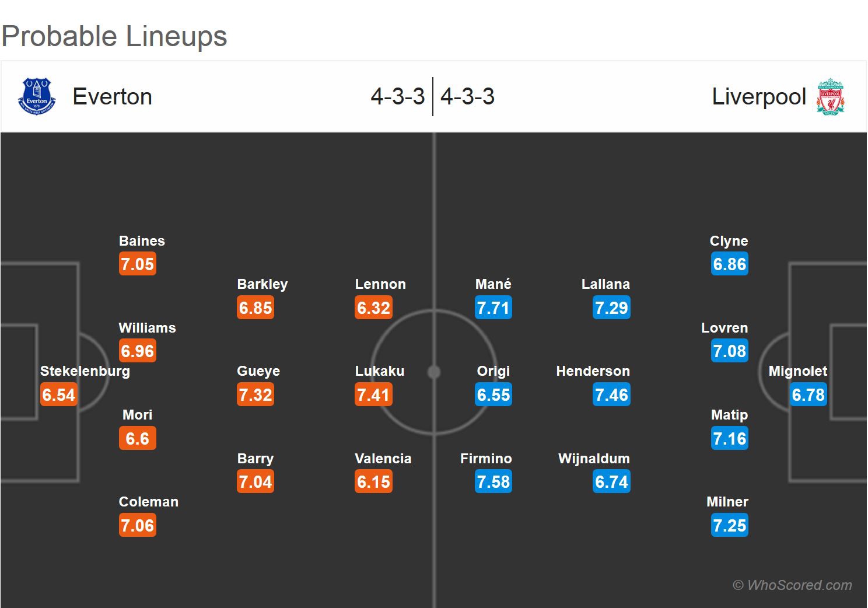Click Gueye's 7.32 rating badge
Viewport: 868px width, 608px height.
[256, 395]
